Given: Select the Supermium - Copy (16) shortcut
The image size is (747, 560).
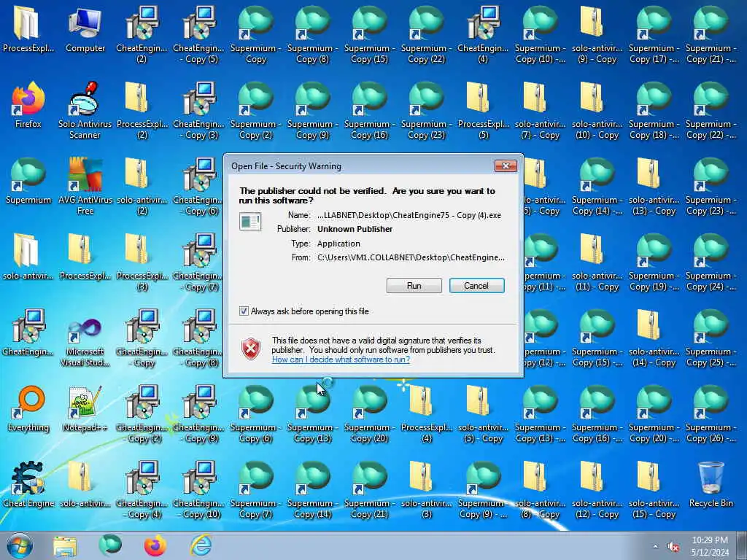Looking at the screenshot, I should pyautogui.click(x=369, y=111).
